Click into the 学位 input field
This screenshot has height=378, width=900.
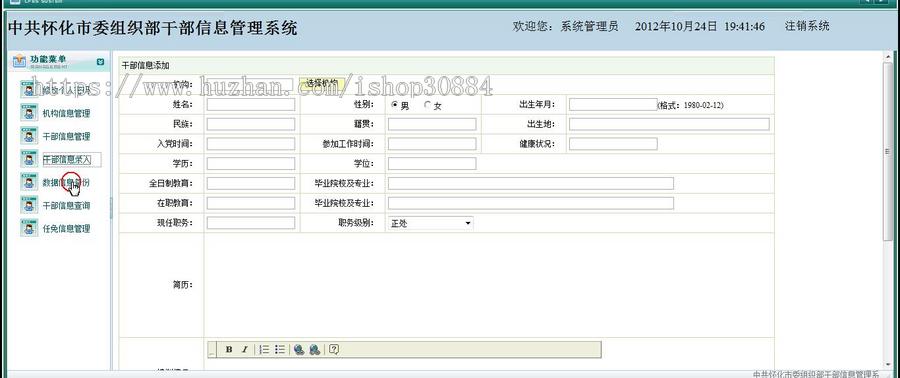(432, 163)
